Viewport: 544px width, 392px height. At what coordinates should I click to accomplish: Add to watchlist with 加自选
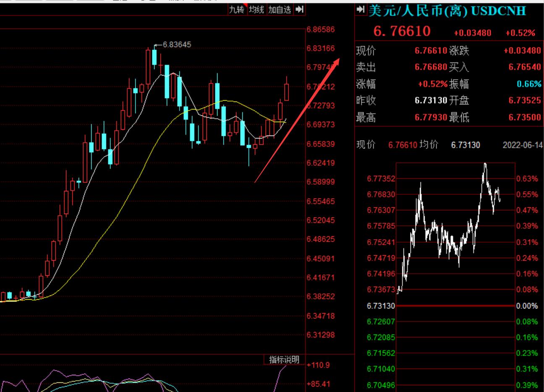(280, 9)
